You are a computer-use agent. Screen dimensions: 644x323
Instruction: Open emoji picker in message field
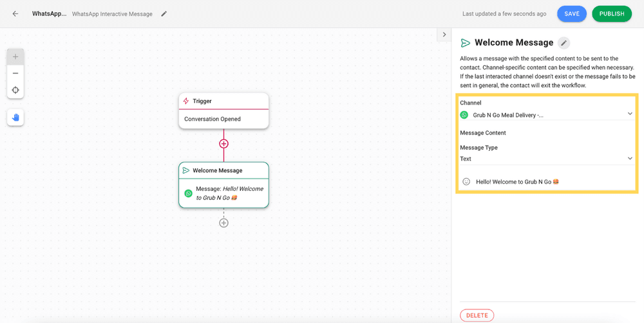click(466, 181)
